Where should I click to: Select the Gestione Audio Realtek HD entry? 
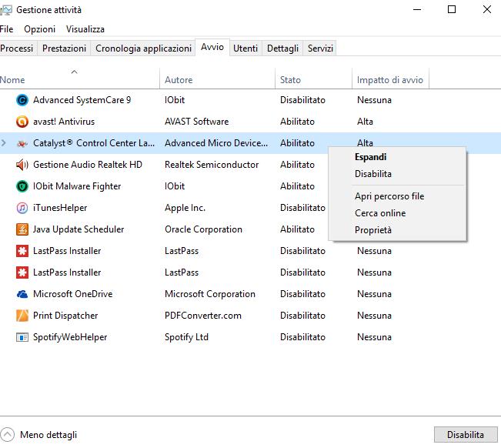click(x=88, y=165)
